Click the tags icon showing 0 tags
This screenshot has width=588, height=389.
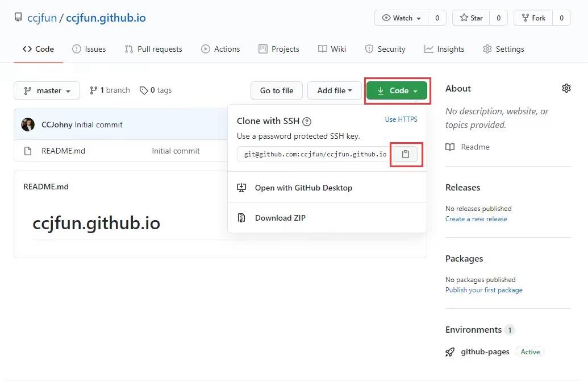[144, 90]
